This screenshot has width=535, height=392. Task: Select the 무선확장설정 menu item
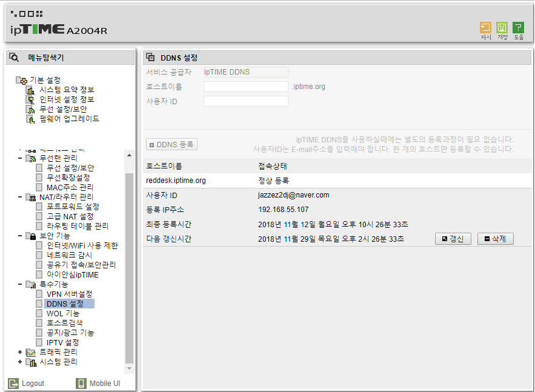[x=68, y=178]
